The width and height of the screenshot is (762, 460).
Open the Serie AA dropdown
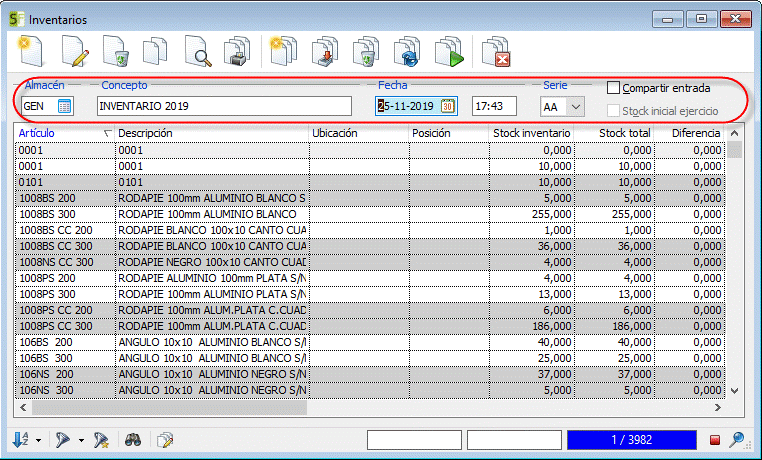point(576,106)
